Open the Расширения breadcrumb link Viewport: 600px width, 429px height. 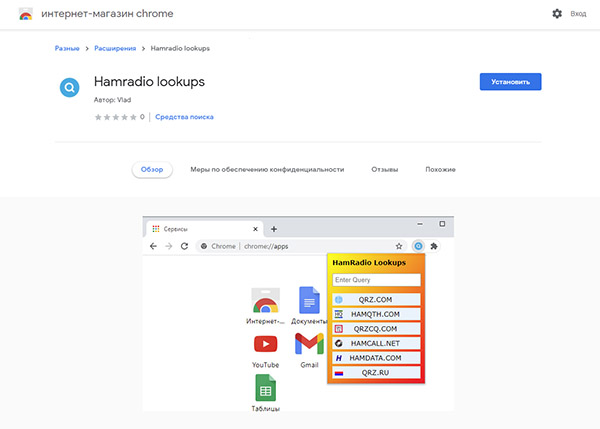[x=115, y=48]
